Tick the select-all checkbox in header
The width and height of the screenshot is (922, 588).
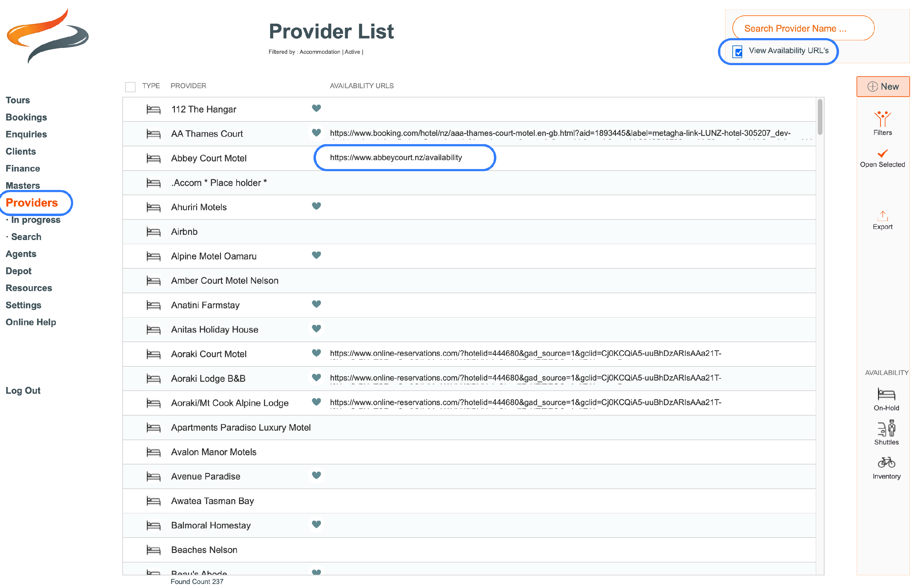coord(130,87)
